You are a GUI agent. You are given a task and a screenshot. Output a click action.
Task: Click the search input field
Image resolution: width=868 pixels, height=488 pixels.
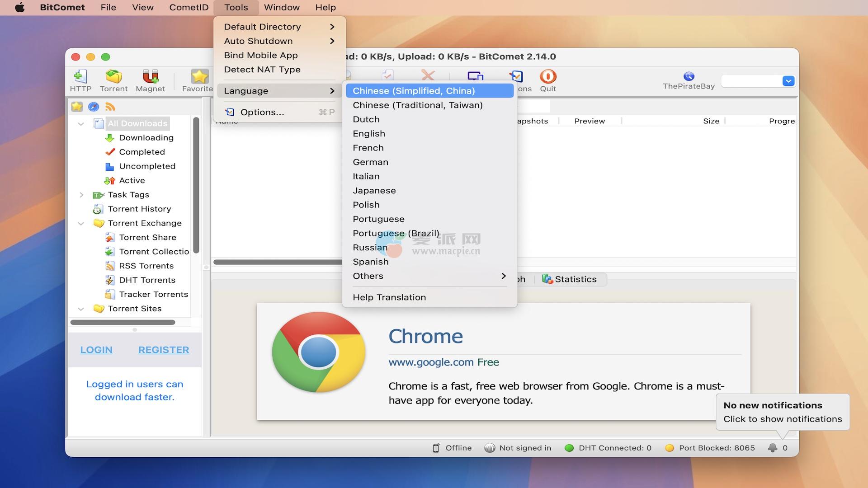tap(751, 81)
